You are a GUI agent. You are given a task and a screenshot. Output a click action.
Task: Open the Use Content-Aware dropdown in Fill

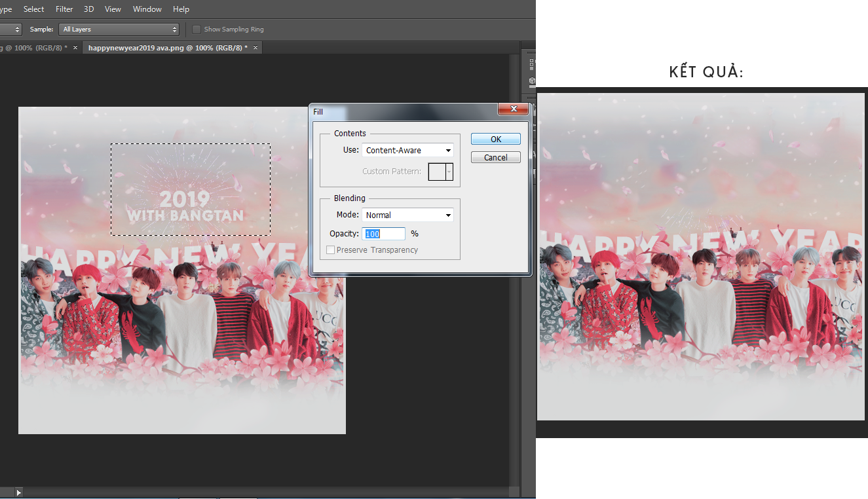[x=407, y=151]
